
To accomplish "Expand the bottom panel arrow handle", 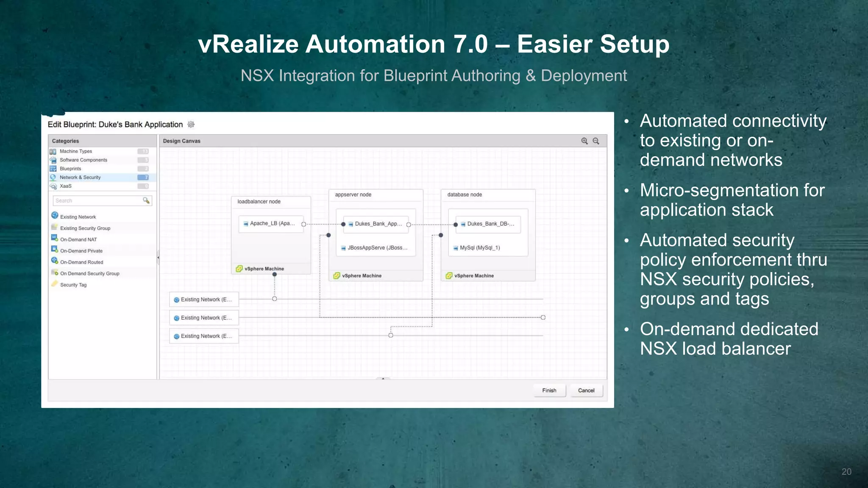I will (383, 378).
